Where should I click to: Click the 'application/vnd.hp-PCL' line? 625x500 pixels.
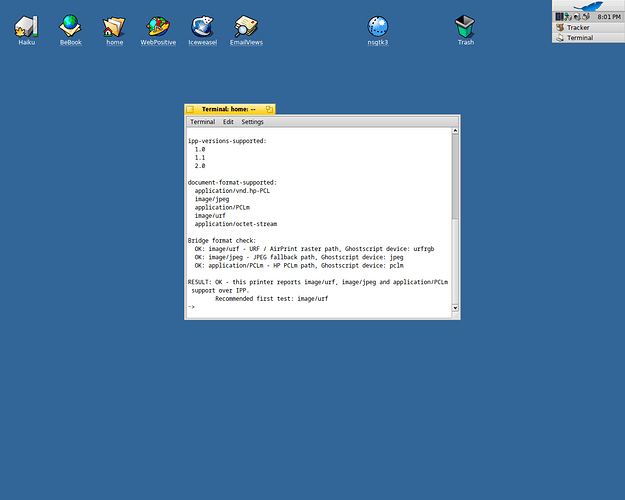pos(232,191)
